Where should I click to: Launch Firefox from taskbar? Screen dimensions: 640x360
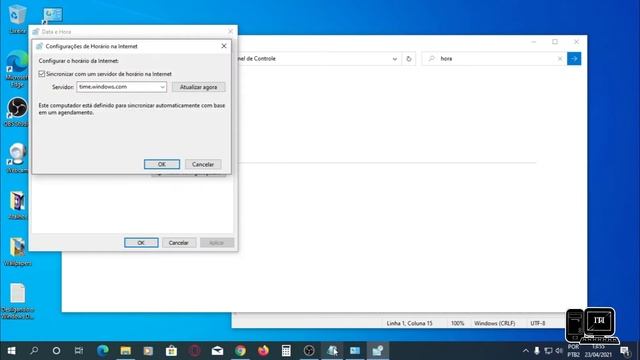tap(263, 351)
